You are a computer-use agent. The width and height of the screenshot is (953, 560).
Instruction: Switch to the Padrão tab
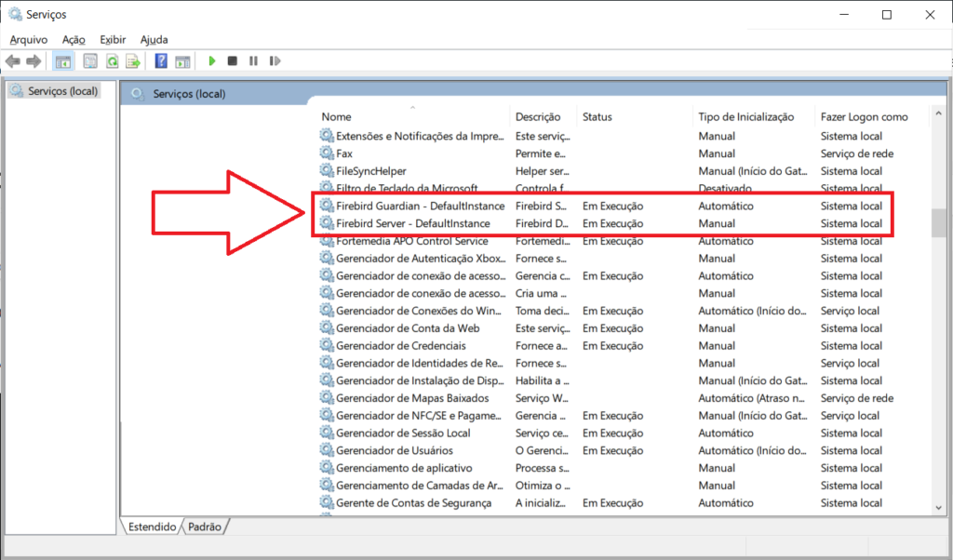click(205, 527)
